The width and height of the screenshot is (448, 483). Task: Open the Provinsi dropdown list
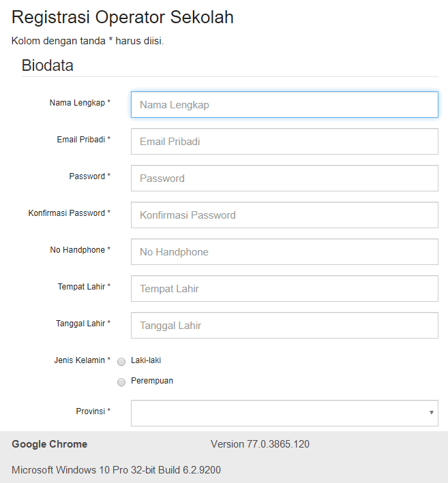(x=284, y=413)
